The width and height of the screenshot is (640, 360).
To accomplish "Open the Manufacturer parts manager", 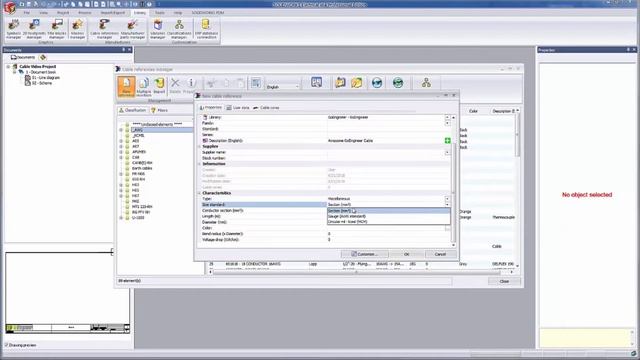I will point(132,29).
